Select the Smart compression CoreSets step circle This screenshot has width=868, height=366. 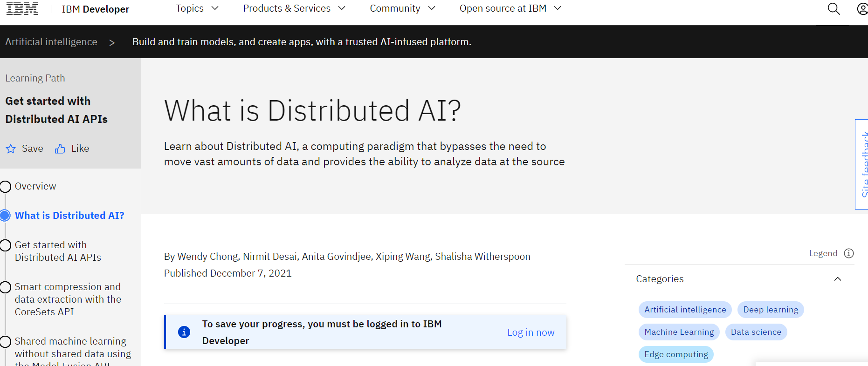pos(6,287)
